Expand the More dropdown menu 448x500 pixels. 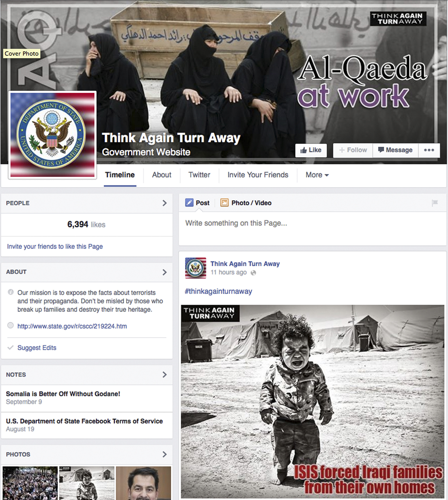[x=317, y=175]
